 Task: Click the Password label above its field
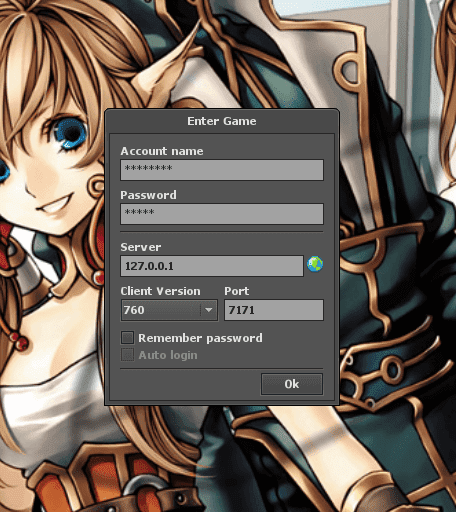pos(148,195)
